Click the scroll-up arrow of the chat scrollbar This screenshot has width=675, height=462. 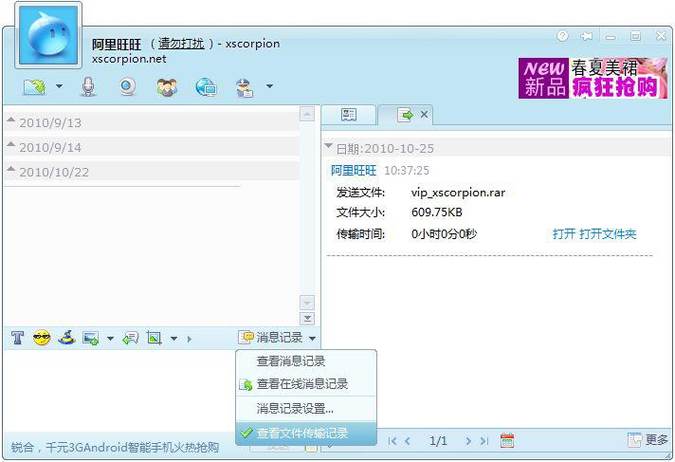[x=307, y=115]
